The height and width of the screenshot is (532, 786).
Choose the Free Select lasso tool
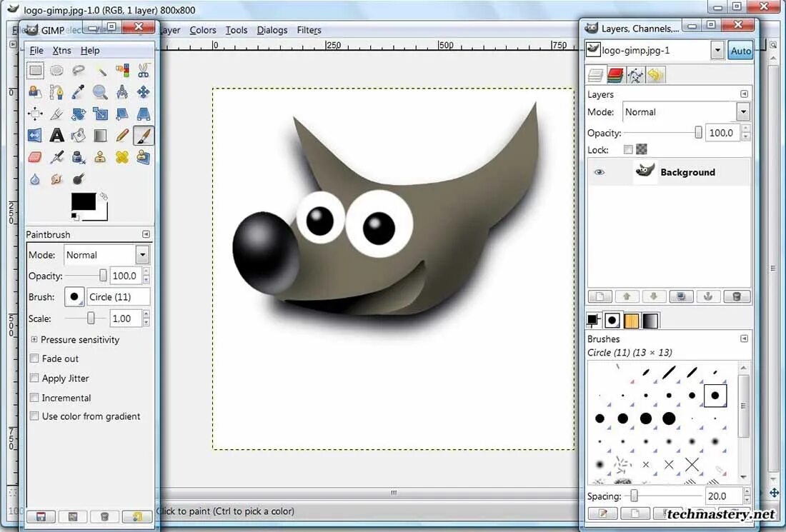tap(78, 71)
